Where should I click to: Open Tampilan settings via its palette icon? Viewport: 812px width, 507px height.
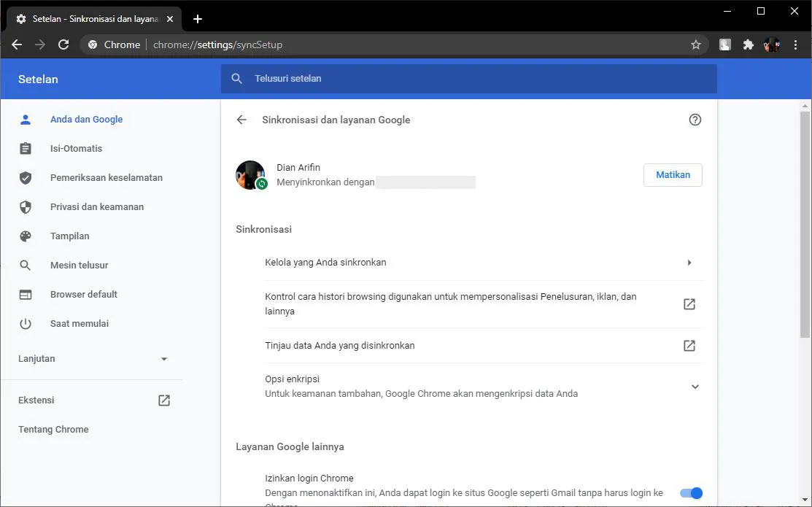pos(26,236)
